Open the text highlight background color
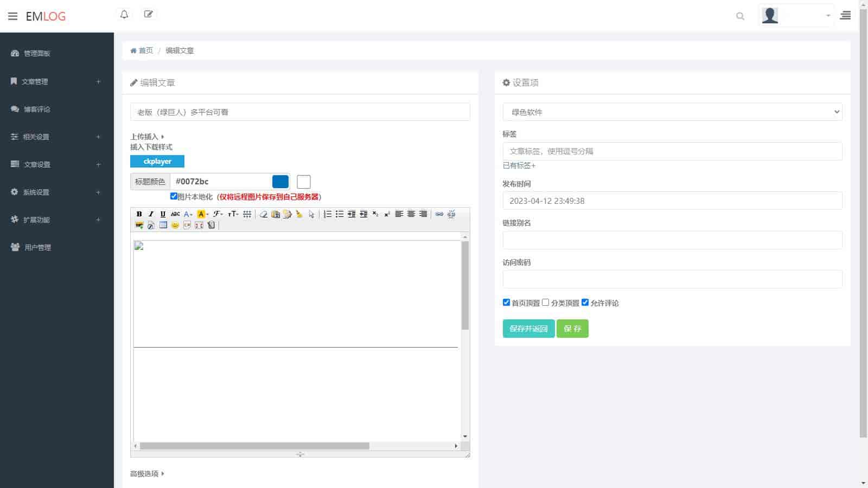This screenshot has height=488, width=868. tap(203, 214)
